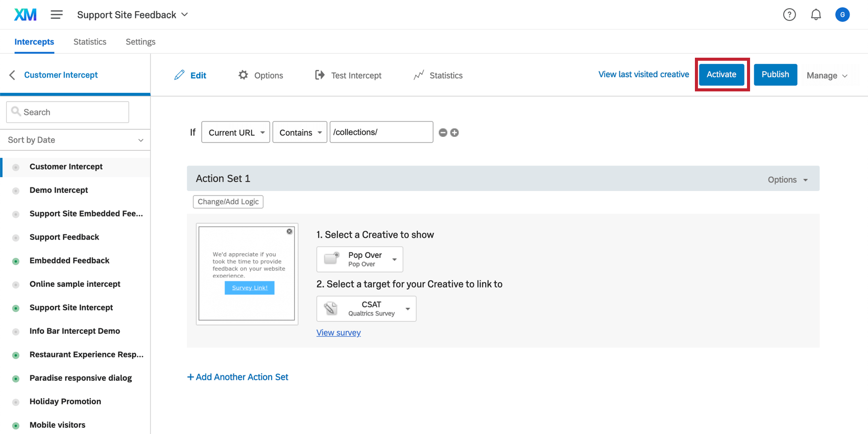Viewport: 868px width, 434px height.
Task: Select Demo Intercept in list
Action: [59, 190]
